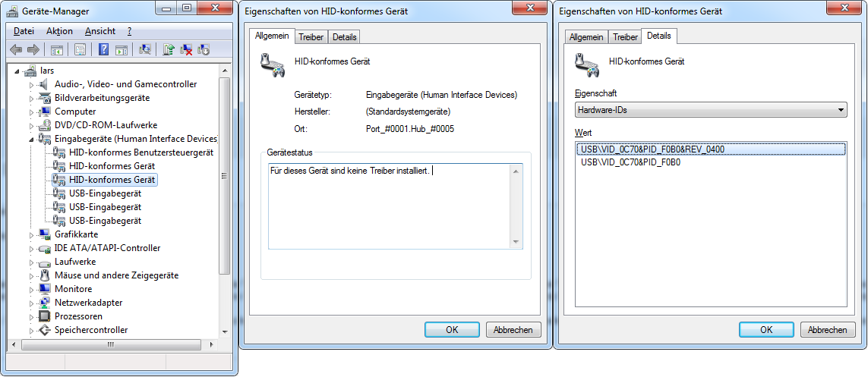The image size is (868, 377).
Task: Toggle the action pane toolbar icon
Action: 122,50
